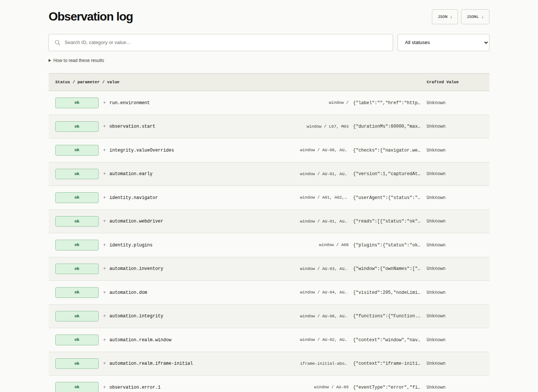
Task: Click the 'observation.error.1' parameter name
Action: point(135,387)
